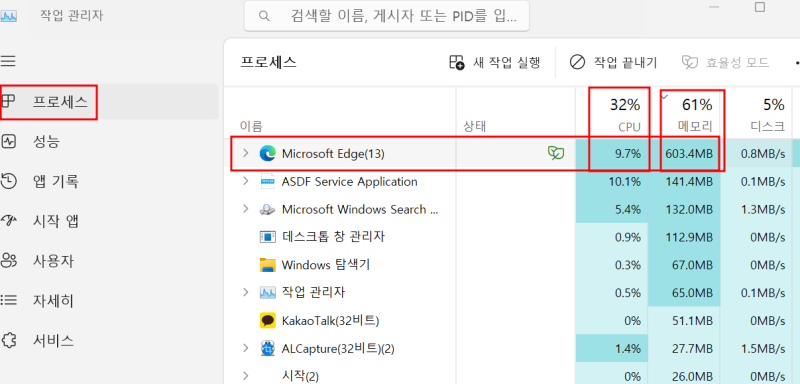Click the green leaf efficiency icon on Edge row
800x384 pixels.
tap(556, 152)
